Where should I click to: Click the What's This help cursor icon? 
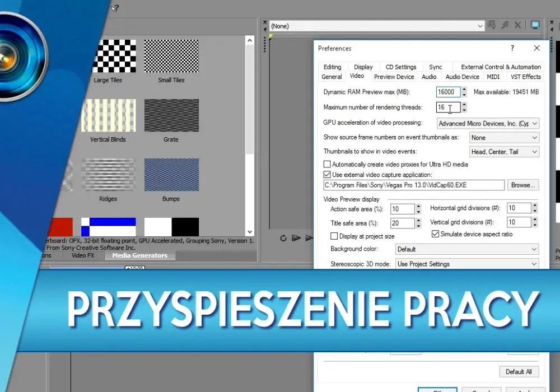[115, 8]
